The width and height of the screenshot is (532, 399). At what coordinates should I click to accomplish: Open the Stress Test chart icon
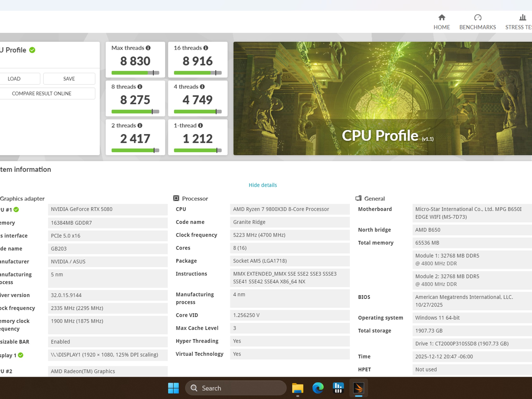point(522,17)
